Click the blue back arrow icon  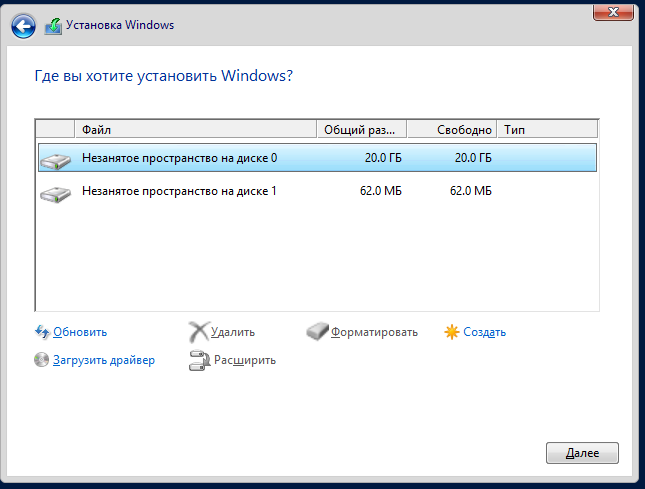tap(23, 26)
